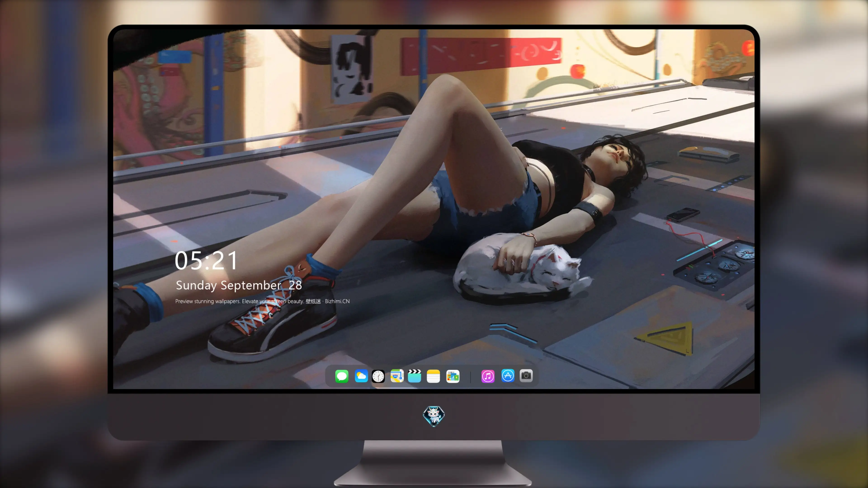Open the Videos clapperboard app icon
868x488 pixels.
coord(415,376)
